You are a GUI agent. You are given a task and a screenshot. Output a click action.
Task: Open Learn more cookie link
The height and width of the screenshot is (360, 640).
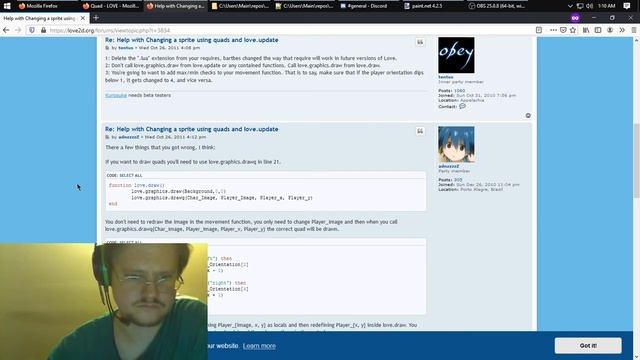tap(259, 346)
